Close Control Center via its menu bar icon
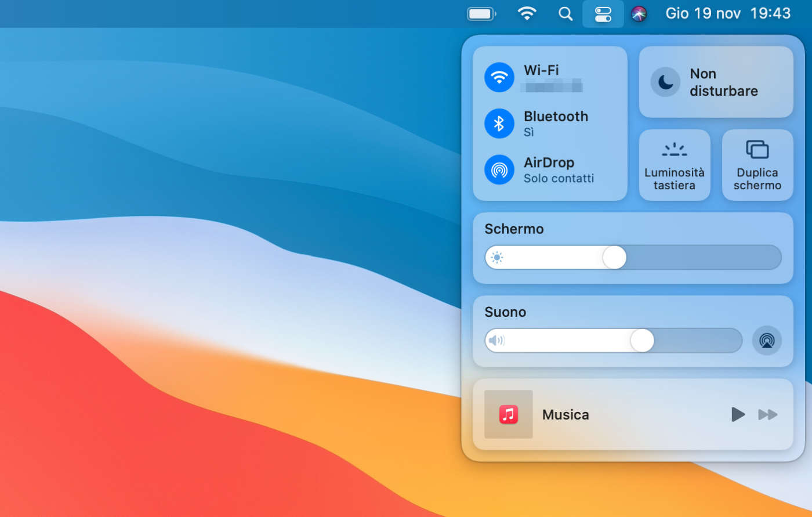812x517 pixels. tap(603, 13)
